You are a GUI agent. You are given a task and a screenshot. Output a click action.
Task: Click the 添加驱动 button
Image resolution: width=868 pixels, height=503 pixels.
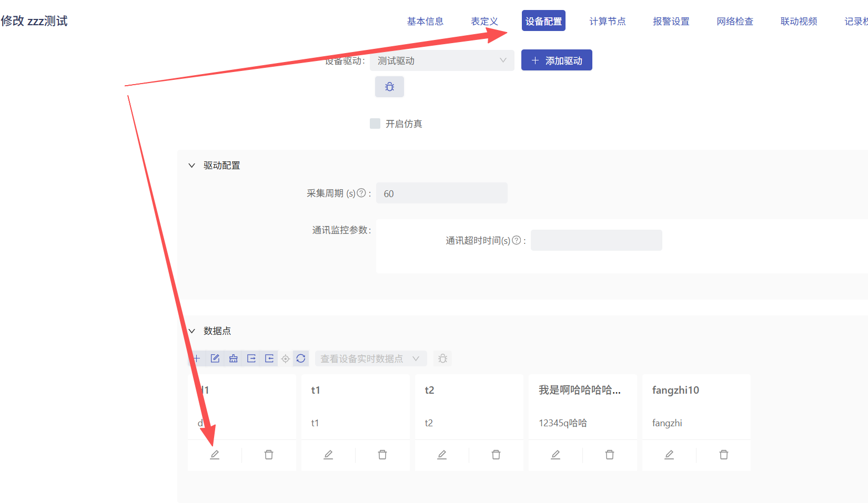pyautogui.click(x=557, y=60)
